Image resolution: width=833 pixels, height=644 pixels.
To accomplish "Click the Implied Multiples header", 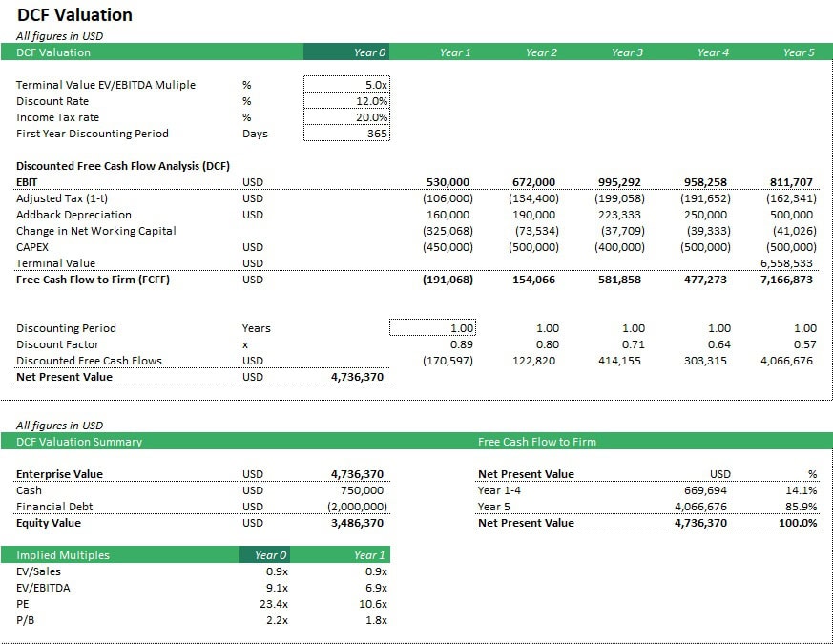I will pyautogui.click(x=63, y=554).
